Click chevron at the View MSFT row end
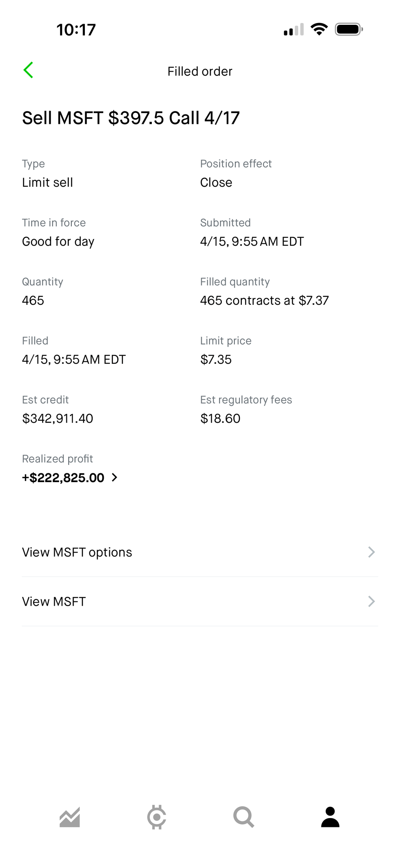Screen dimensions: 400x868 371,602
